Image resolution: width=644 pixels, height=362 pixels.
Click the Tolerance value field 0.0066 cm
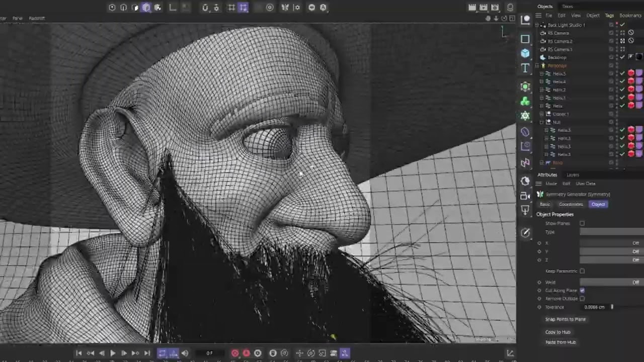pos(594,307)
